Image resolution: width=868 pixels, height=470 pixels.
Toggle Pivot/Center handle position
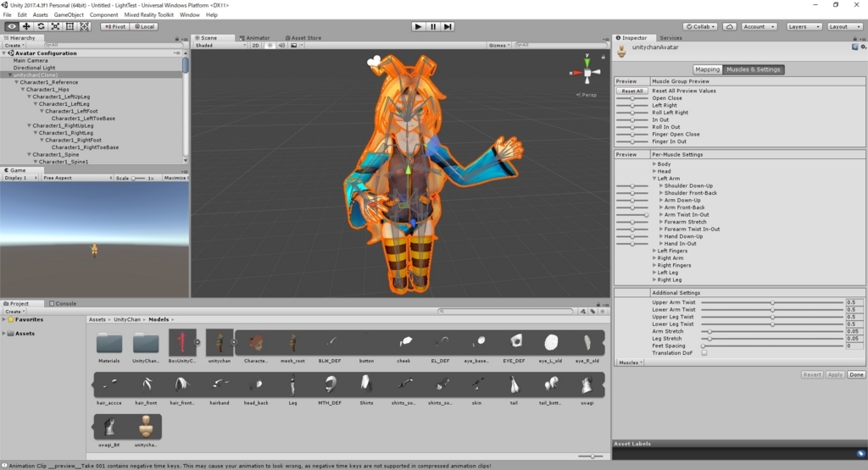(x=114, y=26)
